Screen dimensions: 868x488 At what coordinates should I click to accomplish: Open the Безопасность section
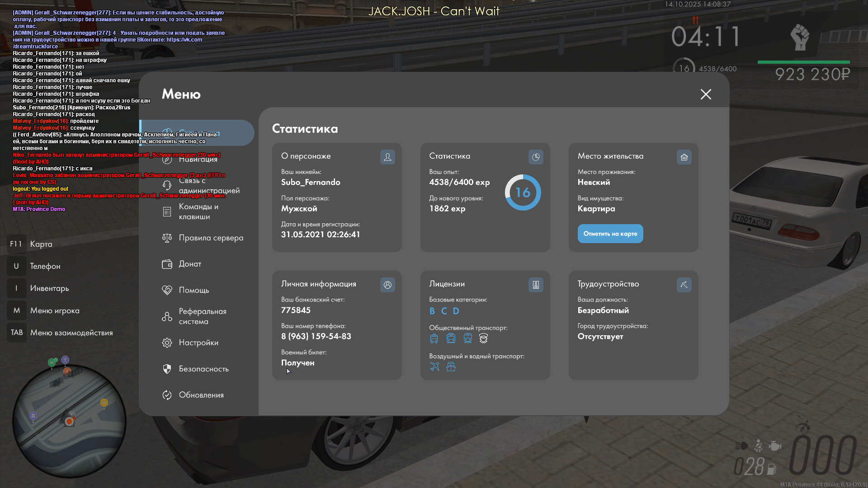pyautogui.click(x=203, y=369)
